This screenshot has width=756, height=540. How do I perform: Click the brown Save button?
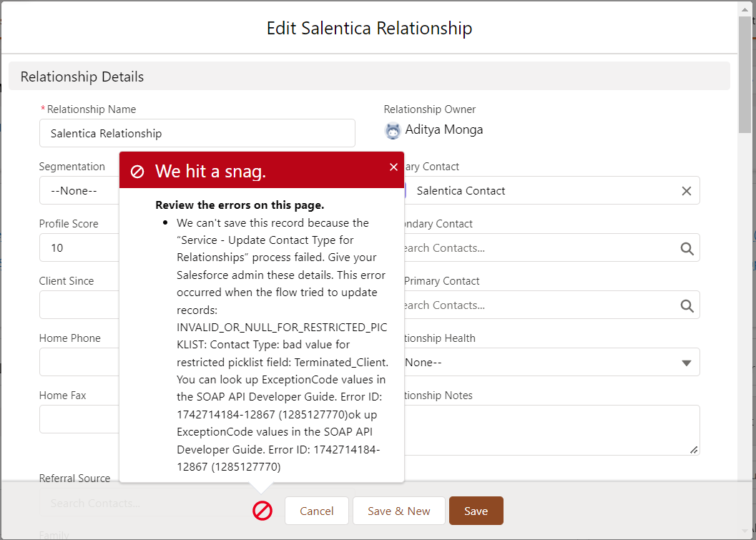pos(476,511)
